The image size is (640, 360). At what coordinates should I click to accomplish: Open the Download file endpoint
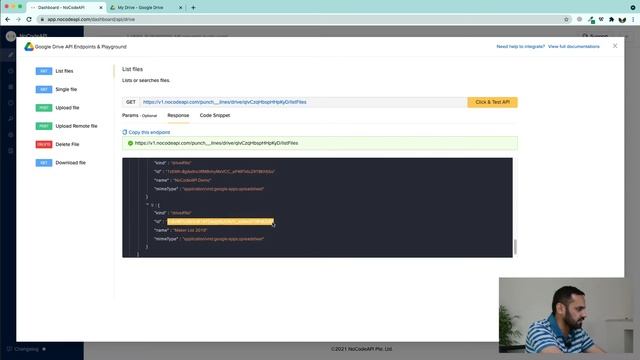click(x=71, y=163)
